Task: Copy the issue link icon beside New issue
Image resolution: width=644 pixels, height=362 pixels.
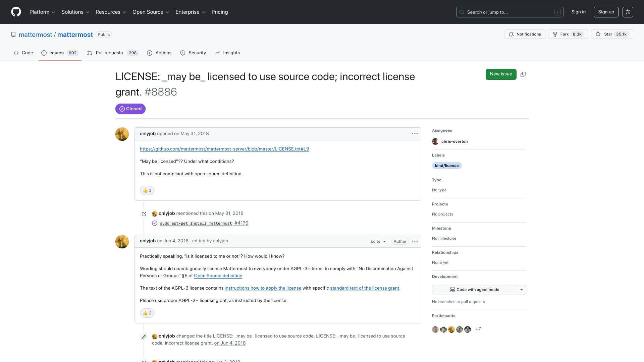Action: [523, 74]
